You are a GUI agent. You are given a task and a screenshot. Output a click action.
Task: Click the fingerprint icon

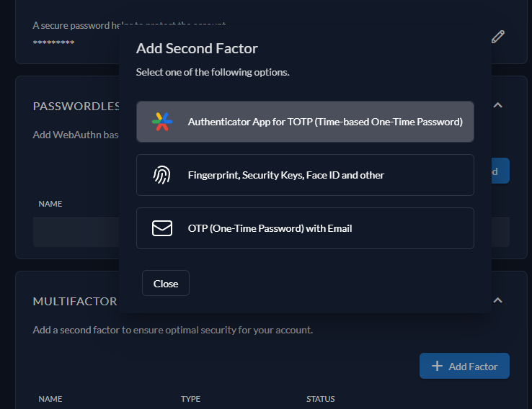[x=162, y=175]
